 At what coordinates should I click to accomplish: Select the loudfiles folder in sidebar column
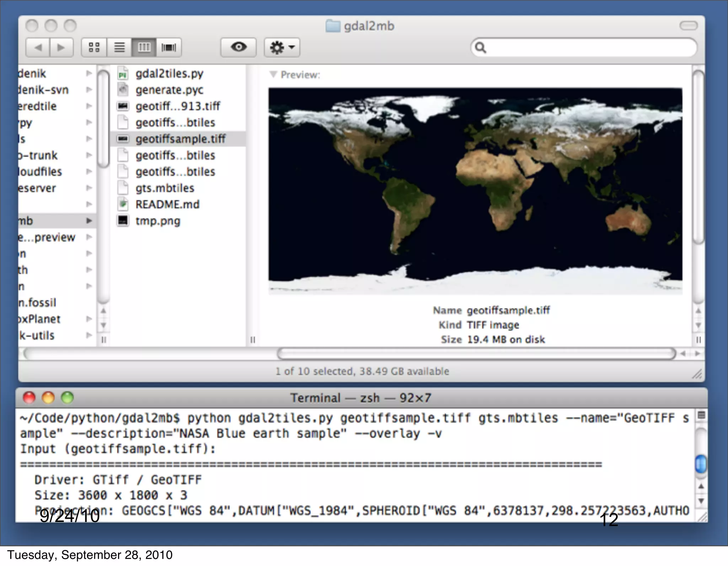click(40, 172)
